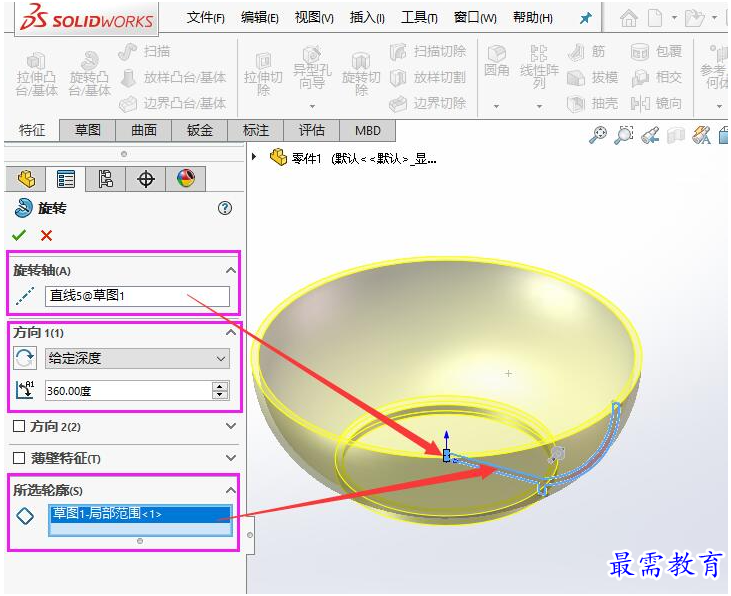Click the Zoom to Area icon
Screen dimensions: 731x596
[624, 135]
